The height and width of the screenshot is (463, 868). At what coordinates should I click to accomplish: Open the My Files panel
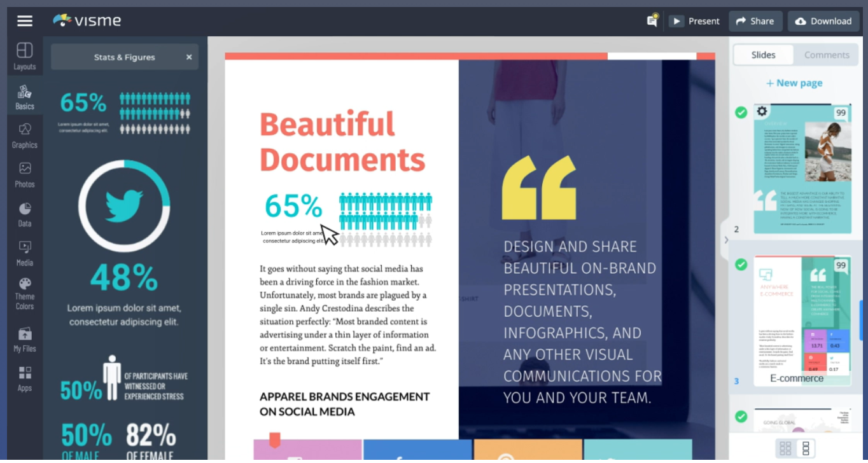point(24,338)
